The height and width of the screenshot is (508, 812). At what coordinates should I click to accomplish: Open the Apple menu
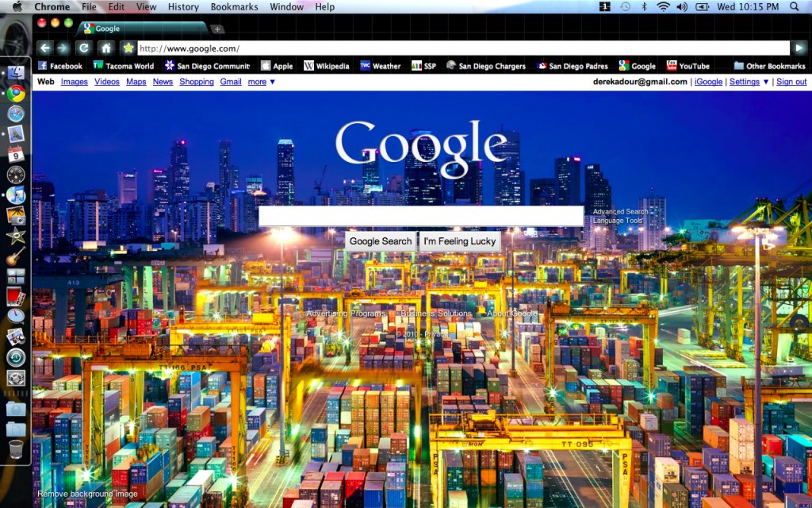coord(17,6)
